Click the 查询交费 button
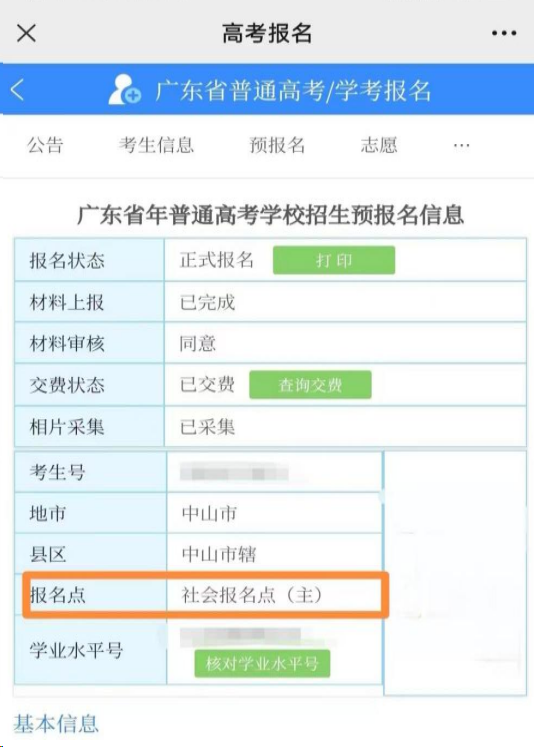The height and width of the screenshot is (747, 534). (310, 384)
